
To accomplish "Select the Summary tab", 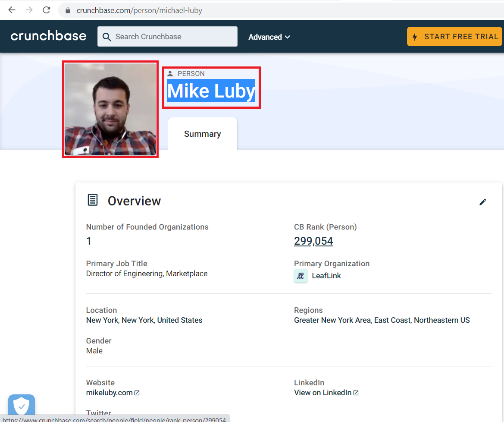I will coord(203,134).
